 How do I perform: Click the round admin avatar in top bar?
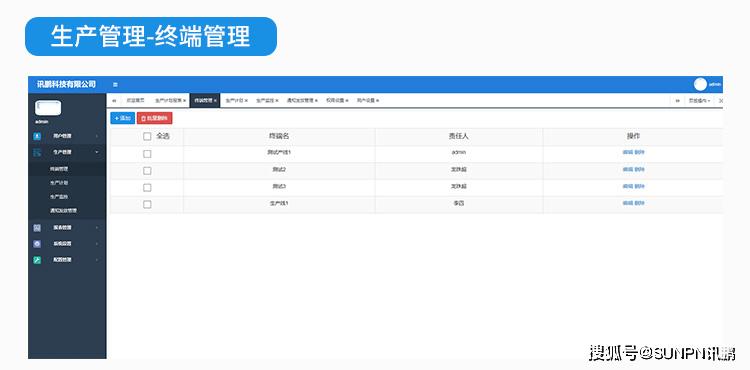tap(700, 84)
